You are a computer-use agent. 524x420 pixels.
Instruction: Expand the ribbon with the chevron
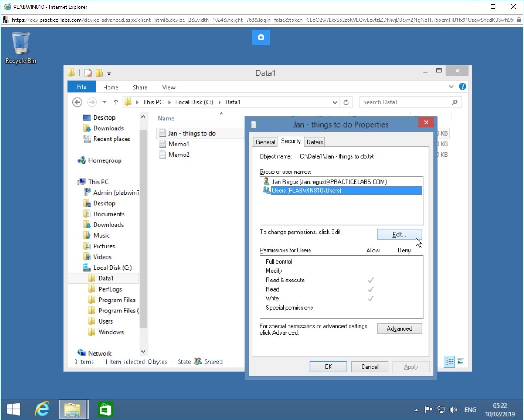(451, 87)
